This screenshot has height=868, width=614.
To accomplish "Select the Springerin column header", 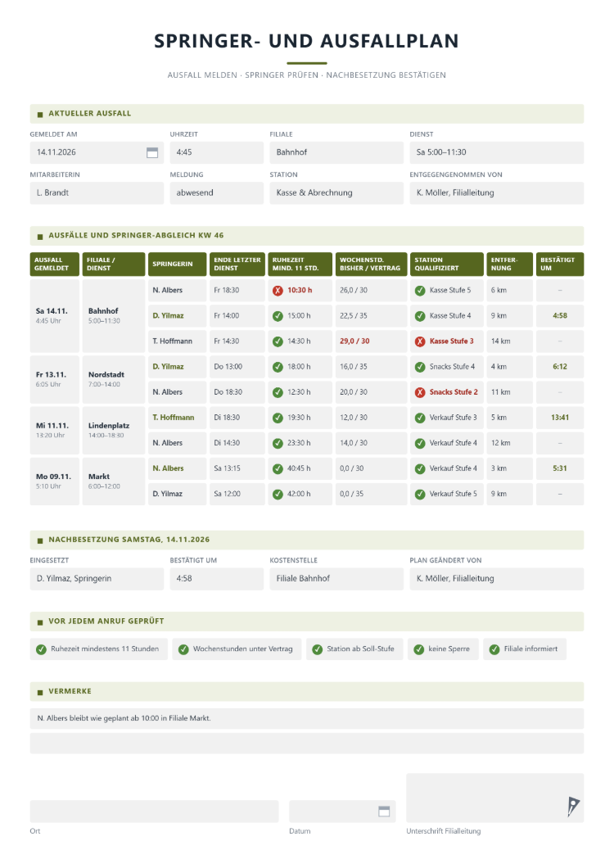I will tap(177, 264).
